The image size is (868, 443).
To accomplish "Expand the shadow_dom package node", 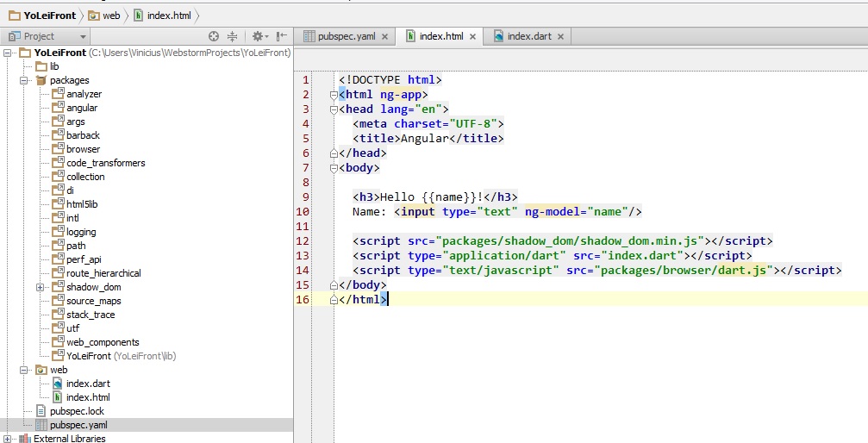I will coord(40,287).
